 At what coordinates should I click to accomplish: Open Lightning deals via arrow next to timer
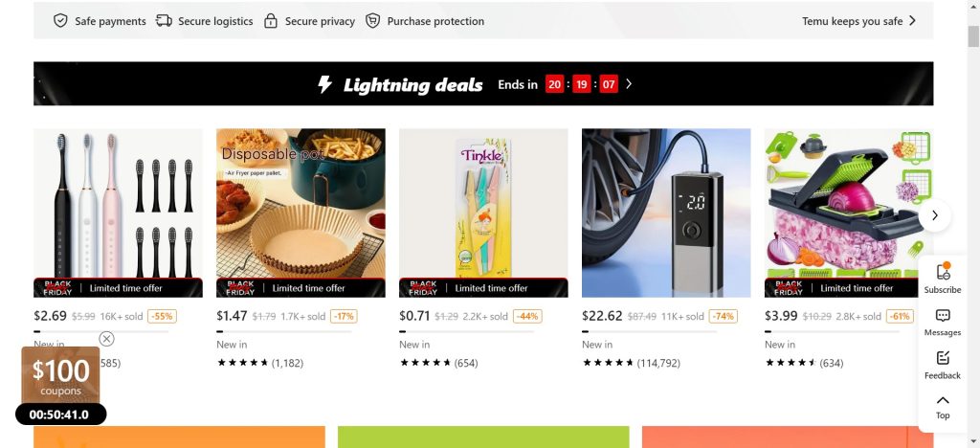tap(629, 84)
